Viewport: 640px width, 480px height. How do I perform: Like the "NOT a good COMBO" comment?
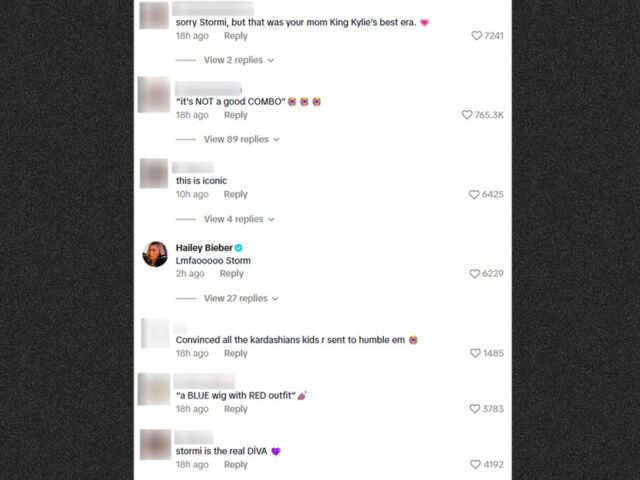coord(467,115)
